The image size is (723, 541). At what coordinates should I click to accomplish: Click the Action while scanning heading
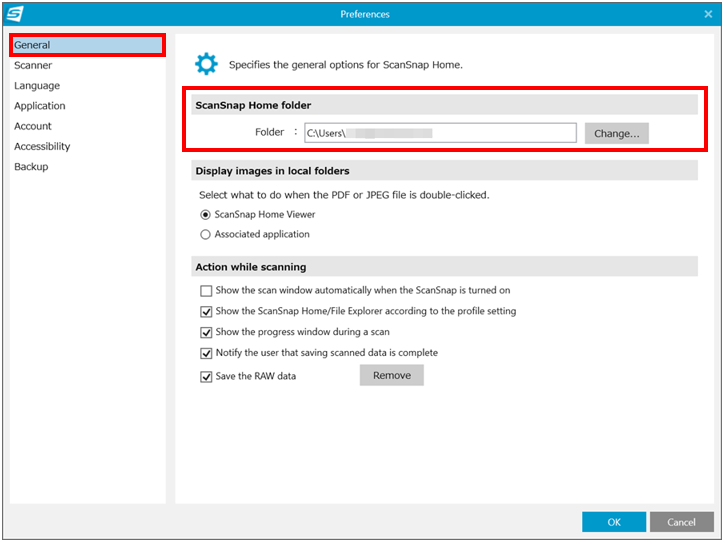(x=251, y=267)
